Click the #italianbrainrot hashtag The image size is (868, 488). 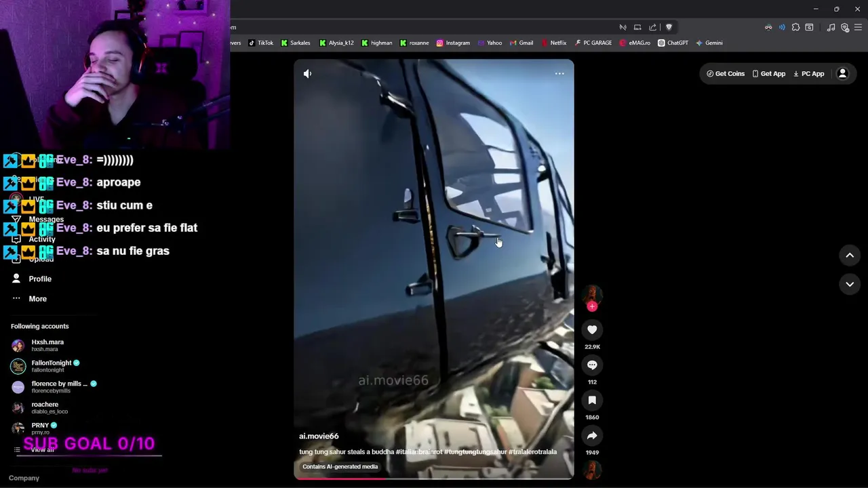tap(419, 452)
